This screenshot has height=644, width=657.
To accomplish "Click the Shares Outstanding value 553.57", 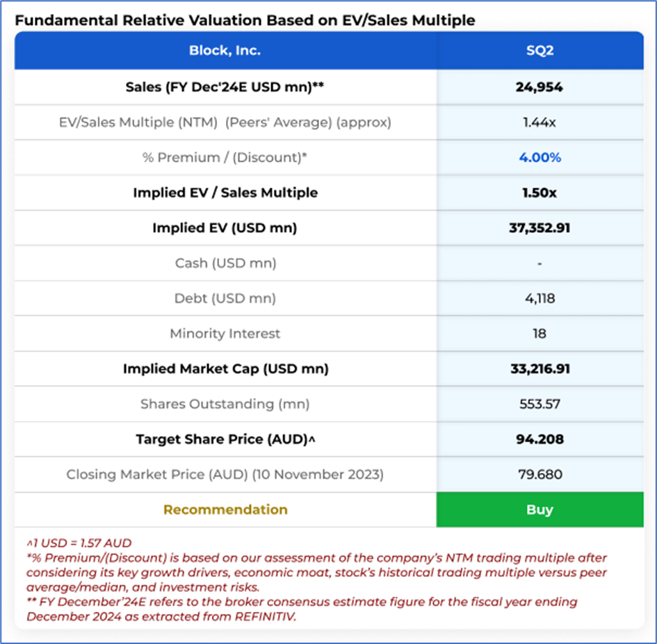I will [540, 404].
